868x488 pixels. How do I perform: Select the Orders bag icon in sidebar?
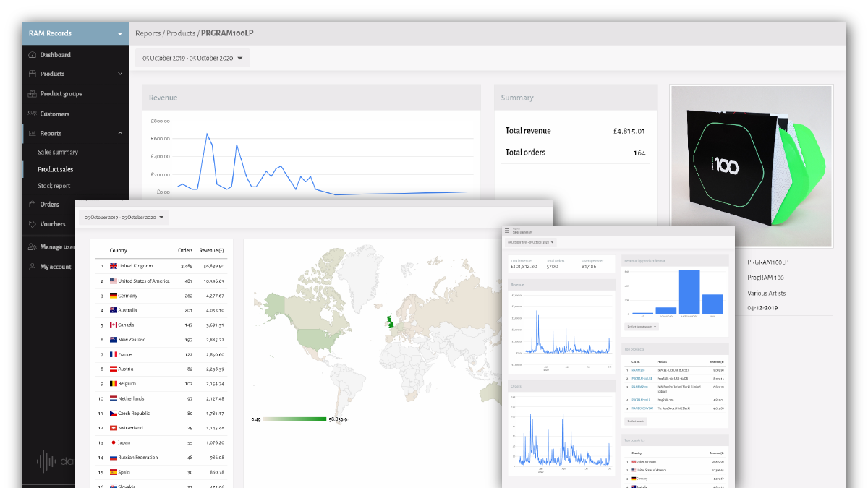pos(32,204)
